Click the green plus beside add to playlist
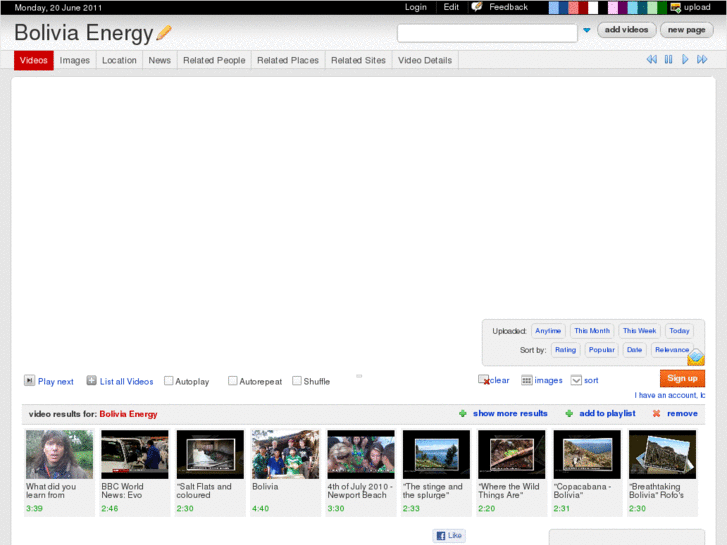 (569, 413)
